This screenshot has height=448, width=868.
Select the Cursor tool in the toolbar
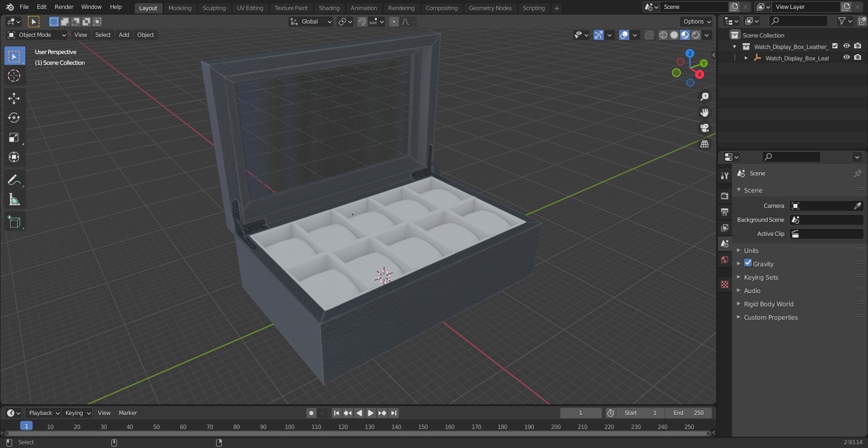[x=14, y=76]
